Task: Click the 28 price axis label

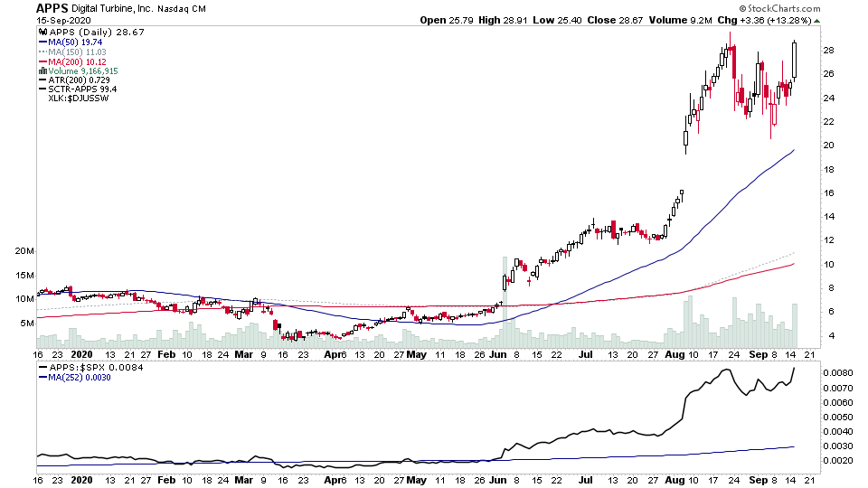Action: (829, 51)
